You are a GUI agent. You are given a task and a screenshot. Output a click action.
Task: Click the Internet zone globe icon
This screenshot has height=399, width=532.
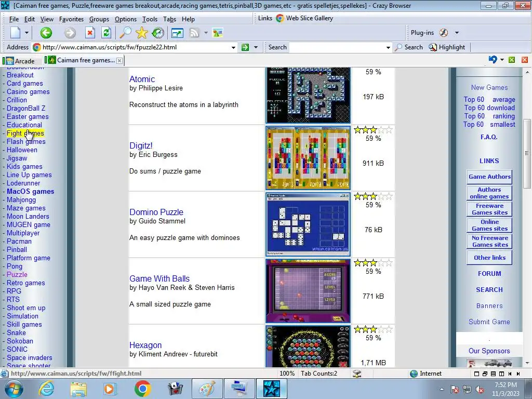[414, 374]
